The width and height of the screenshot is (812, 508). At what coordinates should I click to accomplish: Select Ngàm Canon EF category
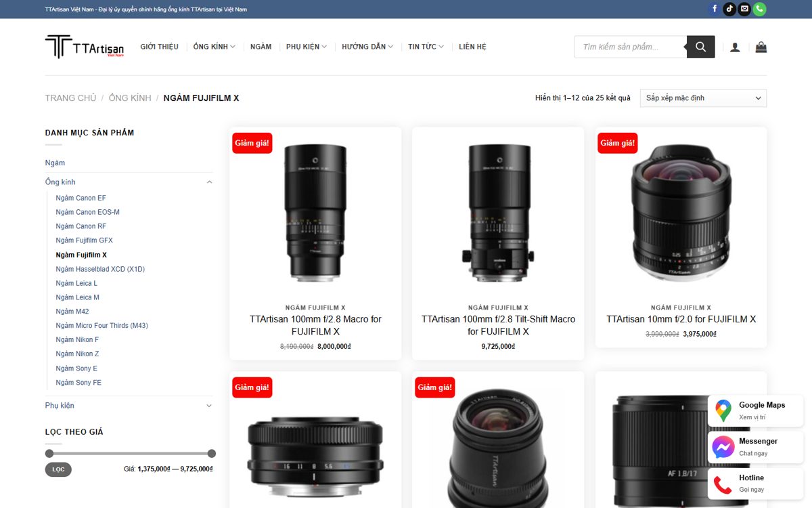point(81,198)
